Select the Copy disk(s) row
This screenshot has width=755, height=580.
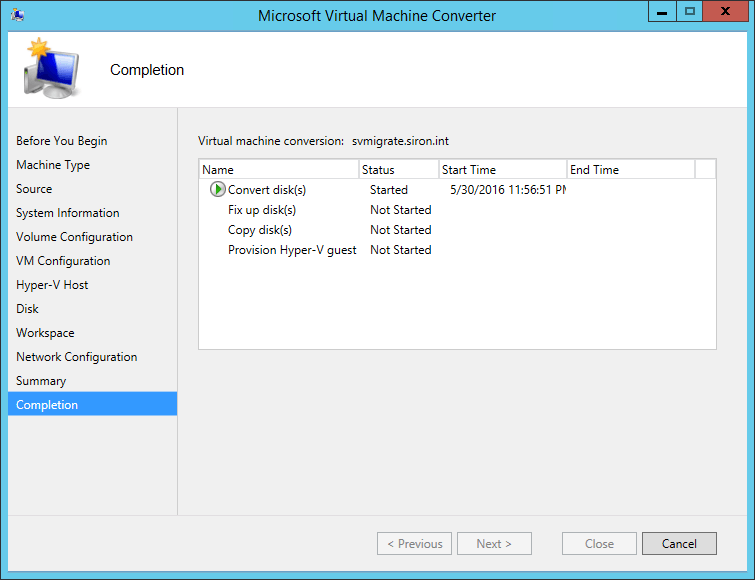tap(457, 230)
